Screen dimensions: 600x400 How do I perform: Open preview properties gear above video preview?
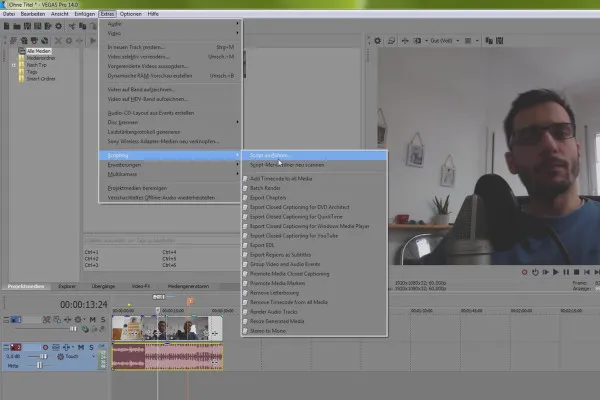378,41
